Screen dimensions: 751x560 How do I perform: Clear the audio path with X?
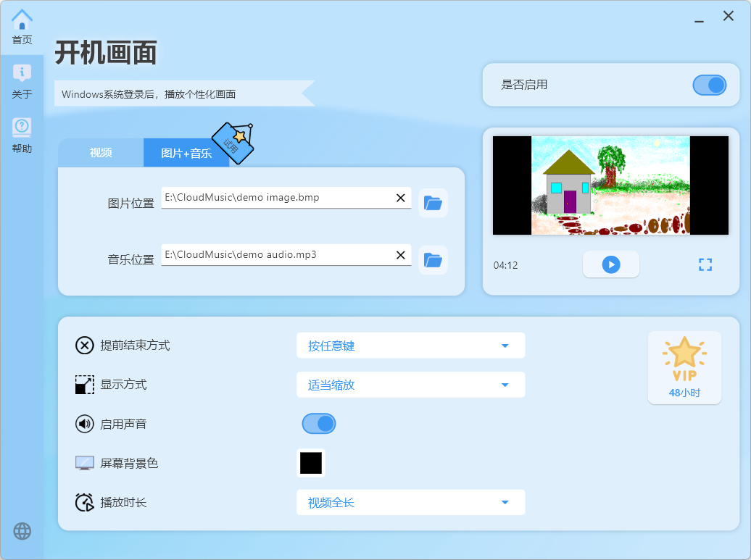[x=400, y=255]
